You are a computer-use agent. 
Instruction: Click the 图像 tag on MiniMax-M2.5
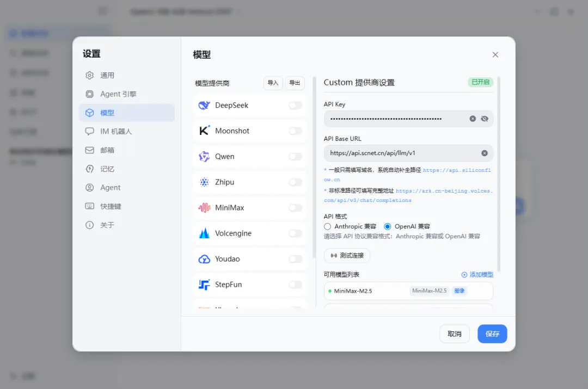[460, 291]
